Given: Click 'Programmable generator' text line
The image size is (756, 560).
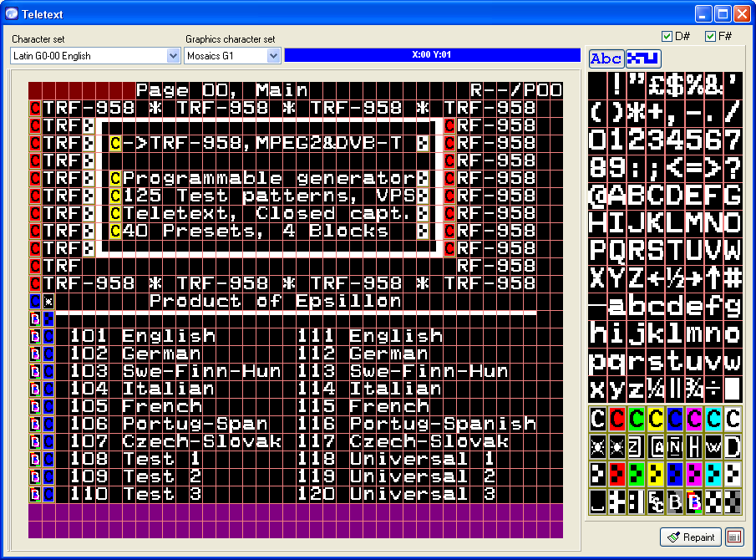Looking at the screenshot, I should pyautogui.click(x=269, y=179).
